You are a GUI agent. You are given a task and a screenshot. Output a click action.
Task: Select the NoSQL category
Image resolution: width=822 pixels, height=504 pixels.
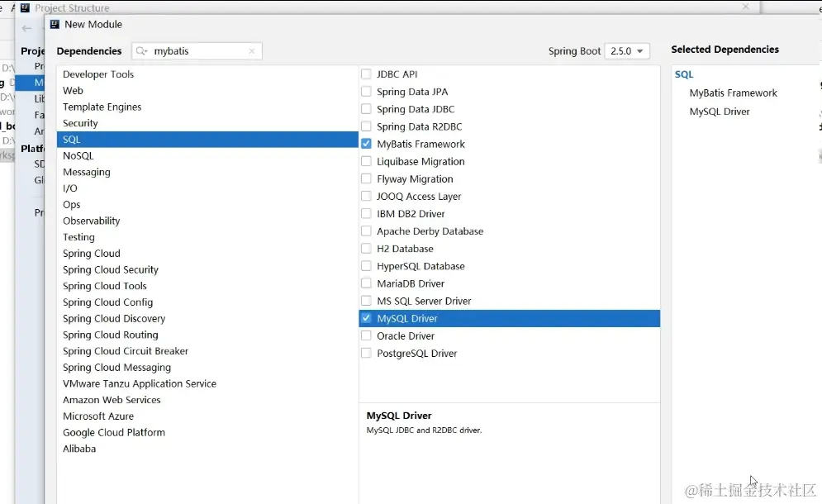pos(78,155)
